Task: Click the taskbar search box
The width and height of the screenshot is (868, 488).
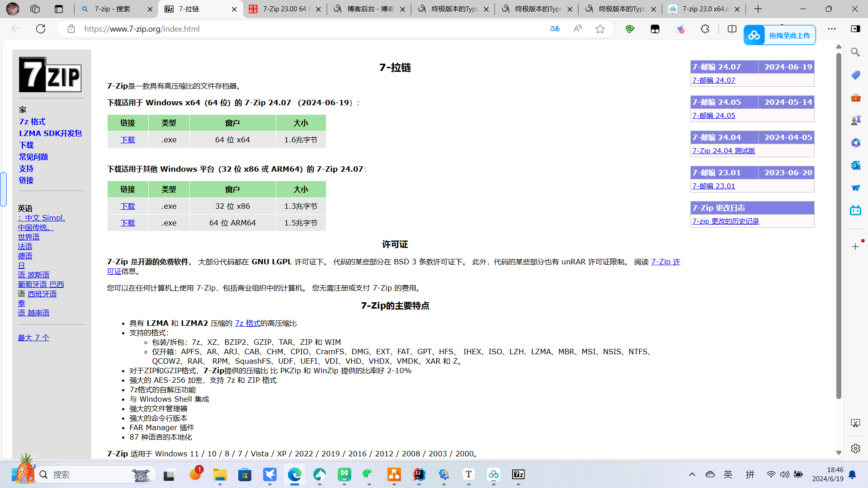Action: point(95,474)
